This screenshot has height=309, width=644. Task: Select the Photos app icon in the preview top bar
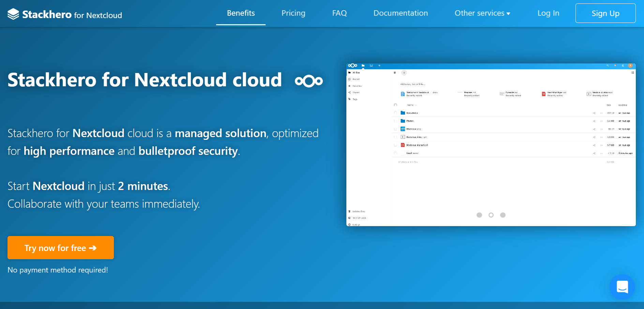371,65
